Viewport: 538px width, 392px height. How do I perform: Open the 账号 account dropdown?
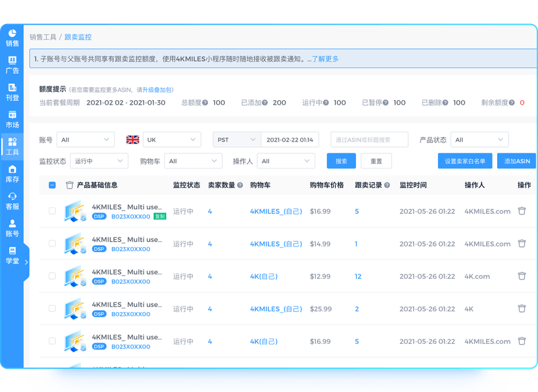coord(85,140)
